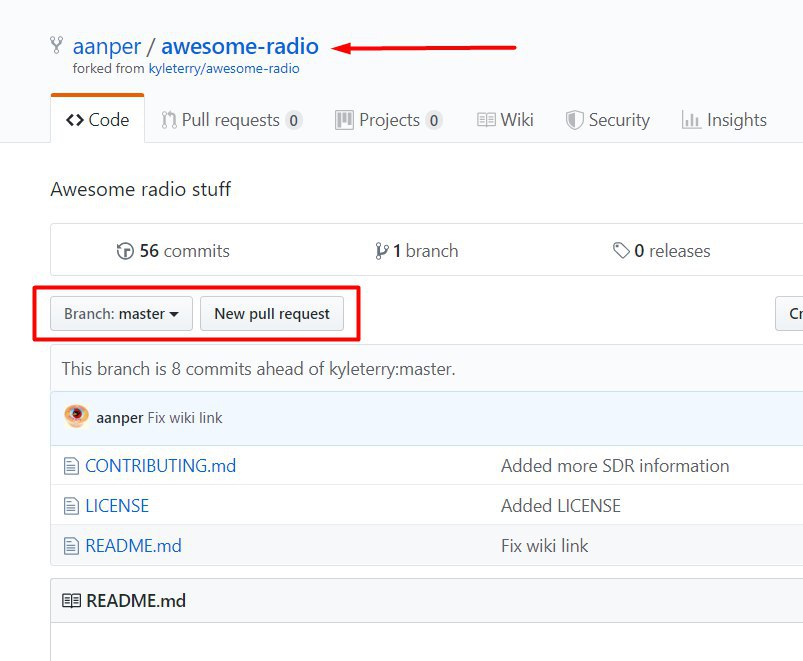Click the fork icon beside aanper
803x661 pixels.
point(56,46)
